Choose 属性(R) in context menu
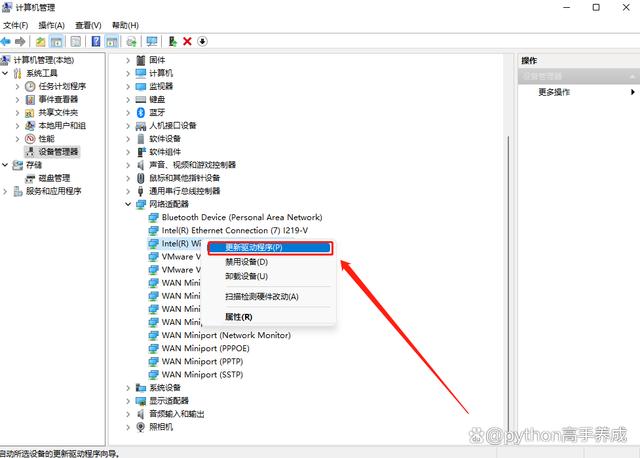 [271, 317]
